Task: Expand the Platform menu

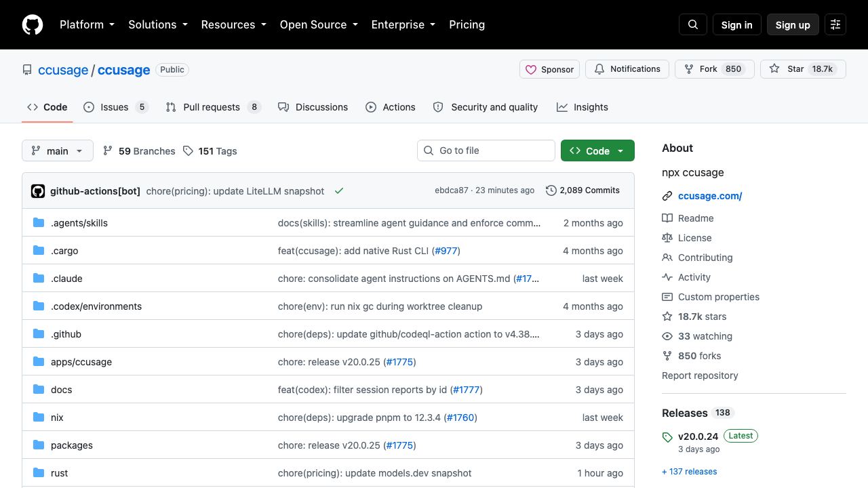Action: pos(87,24)
